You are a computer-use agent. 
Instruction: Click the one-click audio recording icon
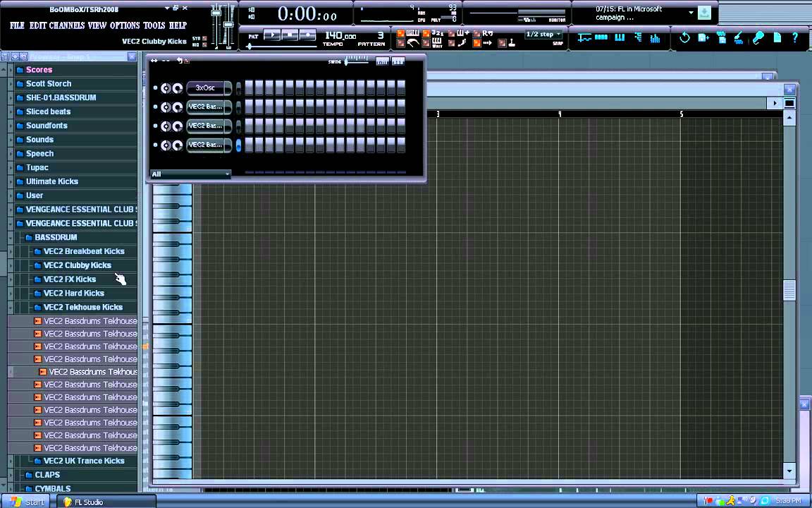[739, 37]
